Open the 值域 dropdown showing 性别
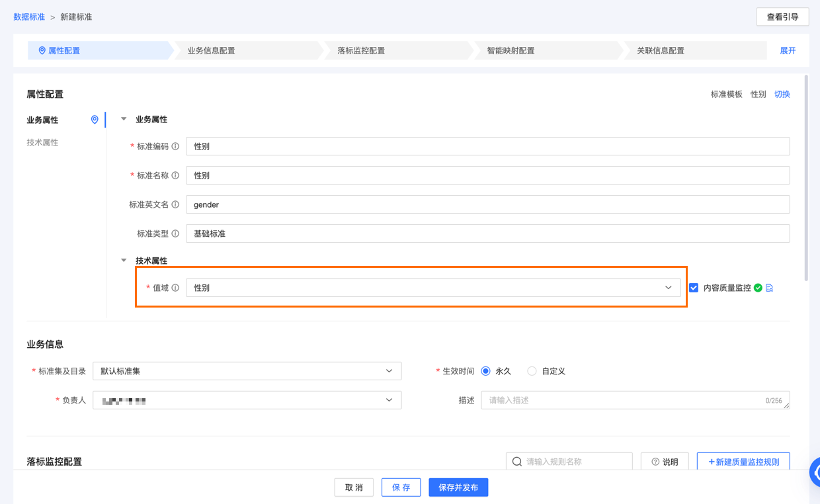The image size is (820, 504). coord(433,288)
